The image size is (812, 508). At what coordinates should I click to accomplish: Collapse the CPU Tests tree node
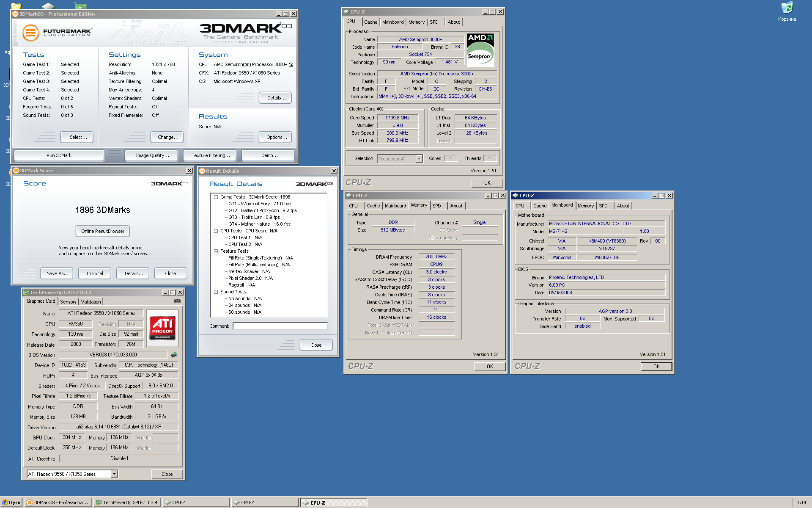216,231
